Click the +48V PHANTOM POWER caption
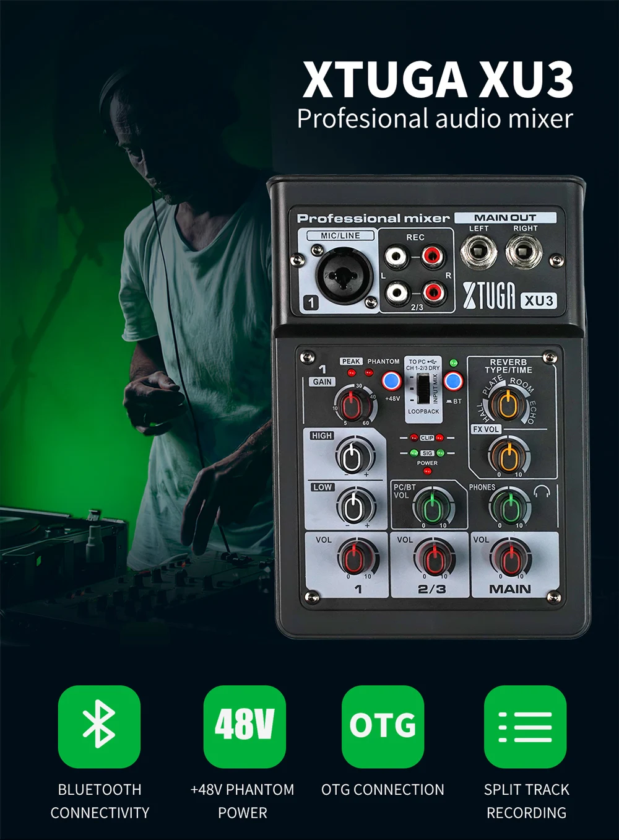The width and height of the screenshot is (619, 840). (x=242, y=801)
